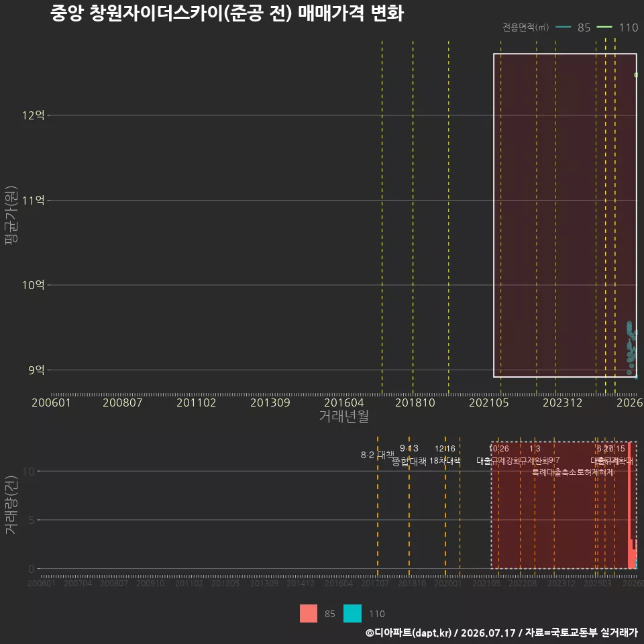This screenshot has height=644, width=644.
Task: Click the 10 label on volume y-axis
Action: [29, 472]
